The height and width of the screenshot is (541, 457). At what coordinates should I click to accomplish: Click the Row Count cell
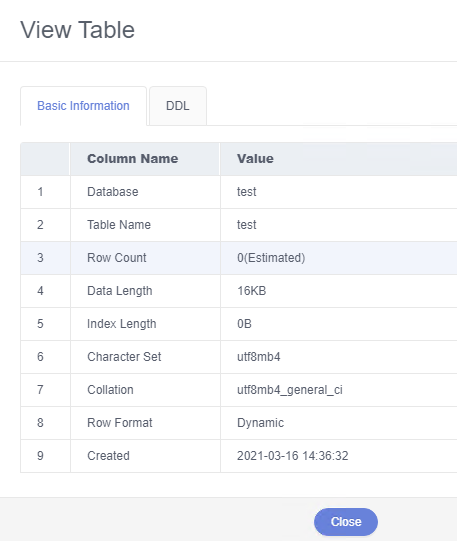point(145,258)
